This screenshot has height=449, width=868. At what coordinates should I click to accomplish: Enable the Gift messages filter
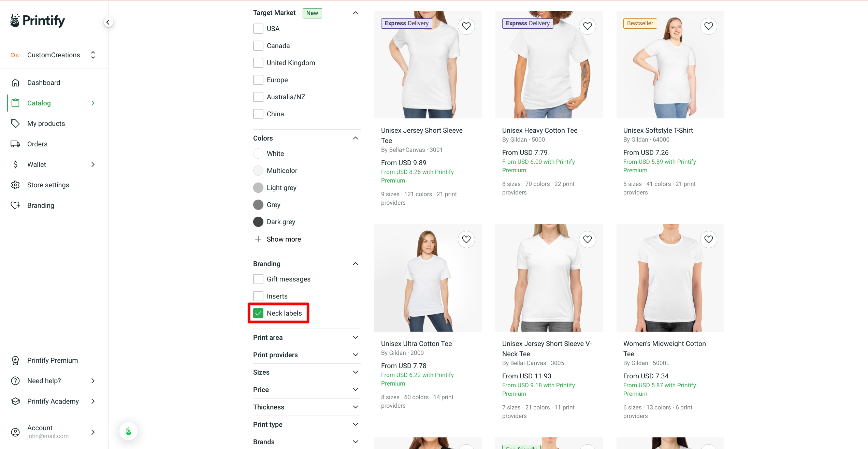pyautogui.click(x=258, y=279)
